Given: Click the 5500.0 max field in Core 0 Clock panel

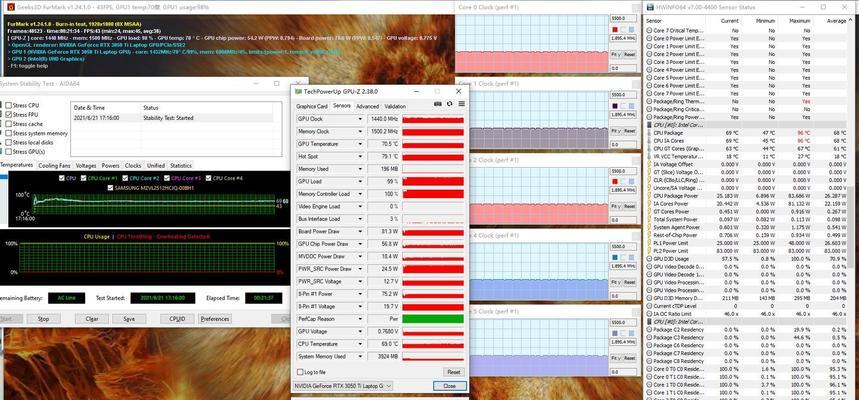Looking at the screenshot, I should (622, 18).
